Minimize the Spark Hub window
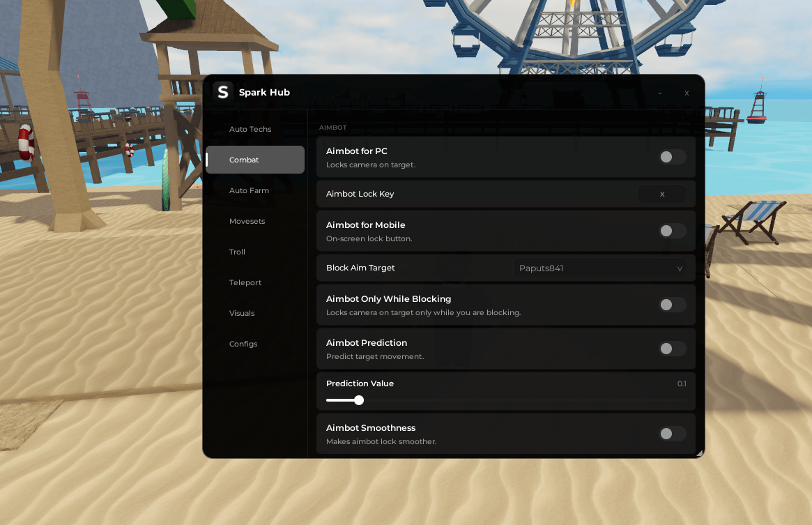Screen dimensions: 812x525 tap(660, 93)
